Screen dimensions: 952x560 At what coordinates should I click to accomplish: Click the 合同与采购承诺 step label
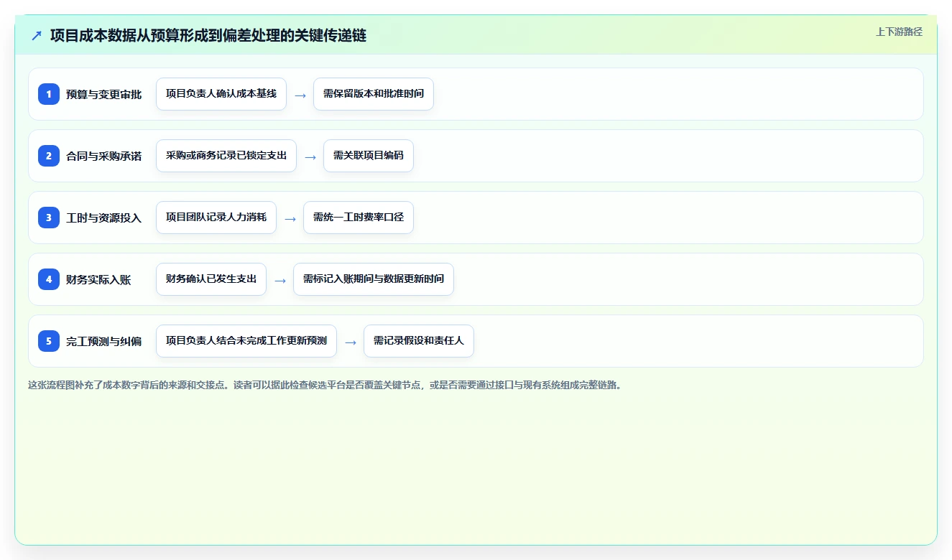point(104,156)
